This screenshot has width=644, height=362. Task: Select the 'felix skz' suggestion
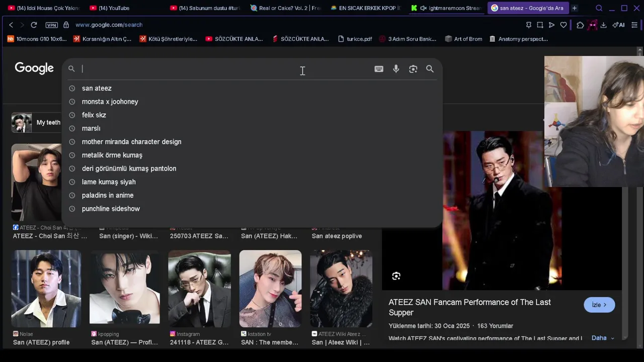click(x=252, y=115)
